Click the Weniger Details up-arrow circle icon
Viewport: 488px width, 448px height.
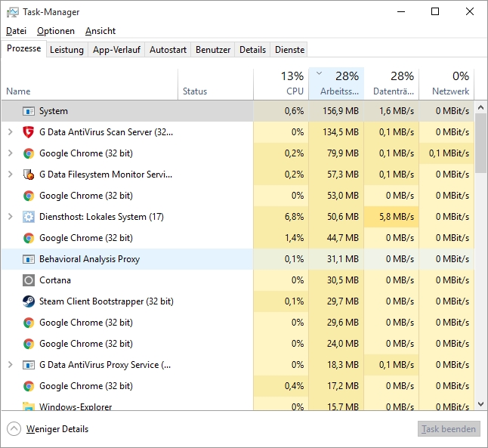[x=14, y=429]
